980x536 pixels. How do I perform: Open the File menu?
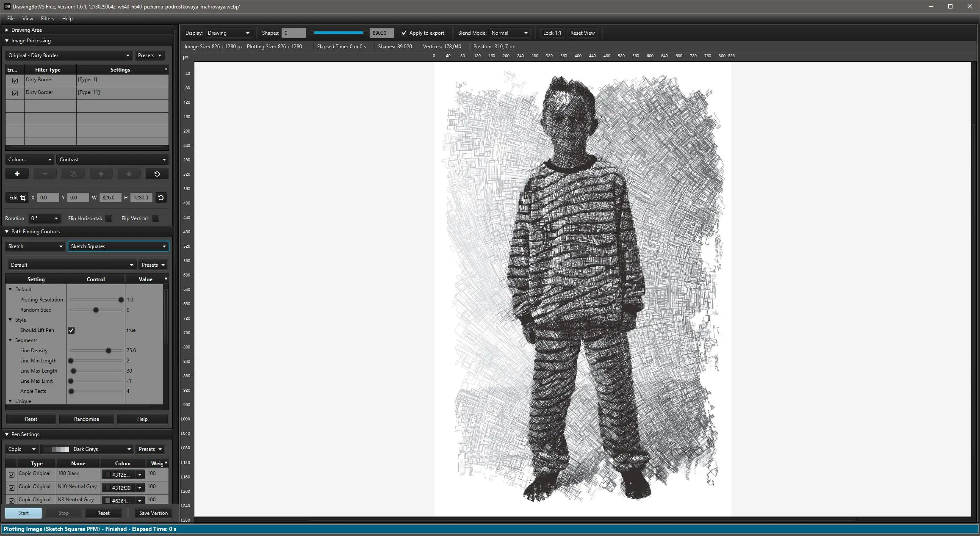pos(11,19)
